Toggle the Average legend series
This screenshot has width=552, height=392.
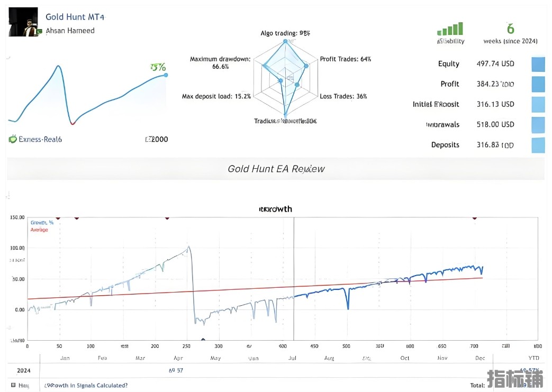pyautogui.click(x=39, y=230)
